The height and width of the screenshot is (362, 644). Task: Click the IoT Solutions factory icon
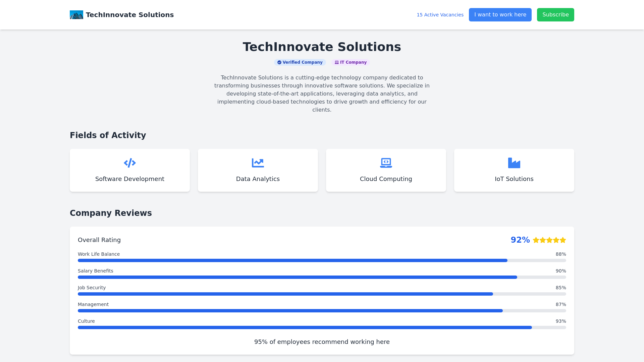pyautogui.click(x=514, y=163)
